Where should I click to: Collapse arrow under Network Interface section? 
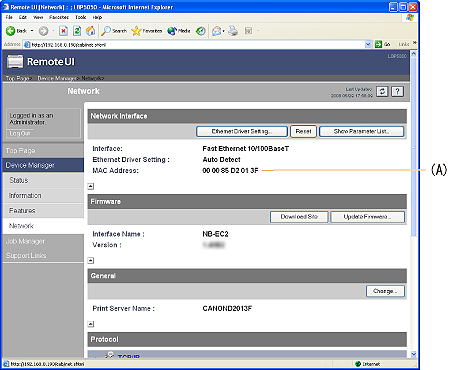coord(91,186)
